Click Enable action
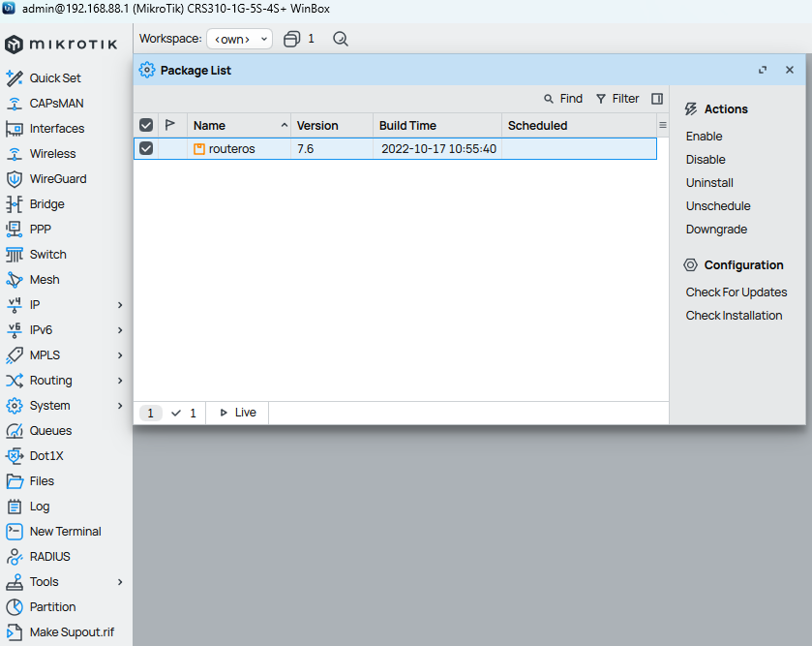The width and height of the screenshot is (812, 646). point(704,137)
